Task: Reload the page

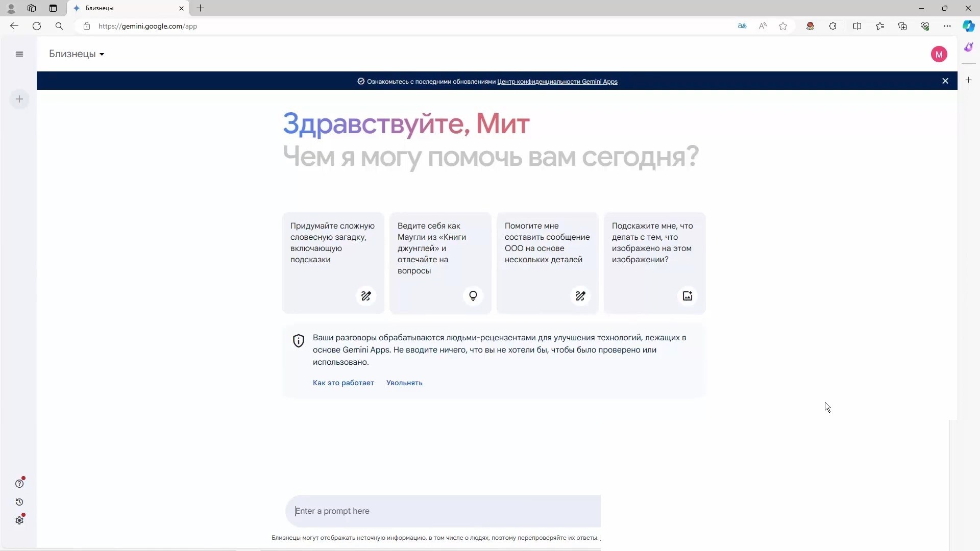Action: click(37, 26)
